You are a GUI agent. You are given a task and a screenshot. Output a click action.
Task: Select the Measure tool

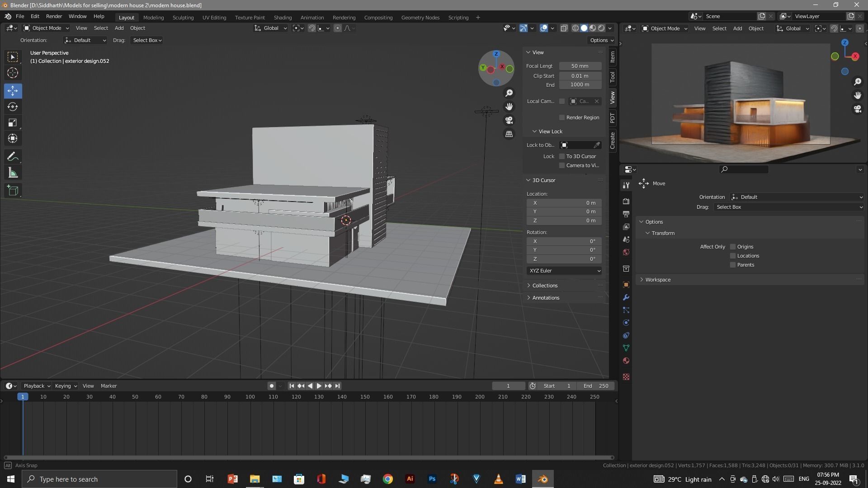[13, 173]
